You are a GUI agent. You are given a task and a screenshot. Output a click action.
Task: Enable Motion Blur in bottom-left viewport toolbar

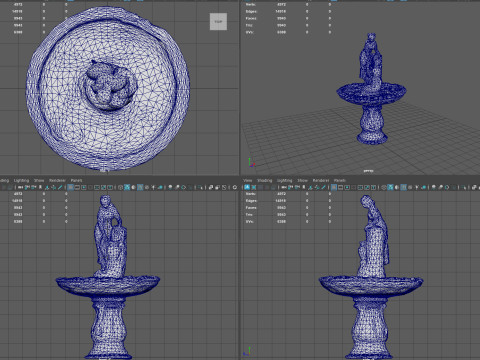177,187
